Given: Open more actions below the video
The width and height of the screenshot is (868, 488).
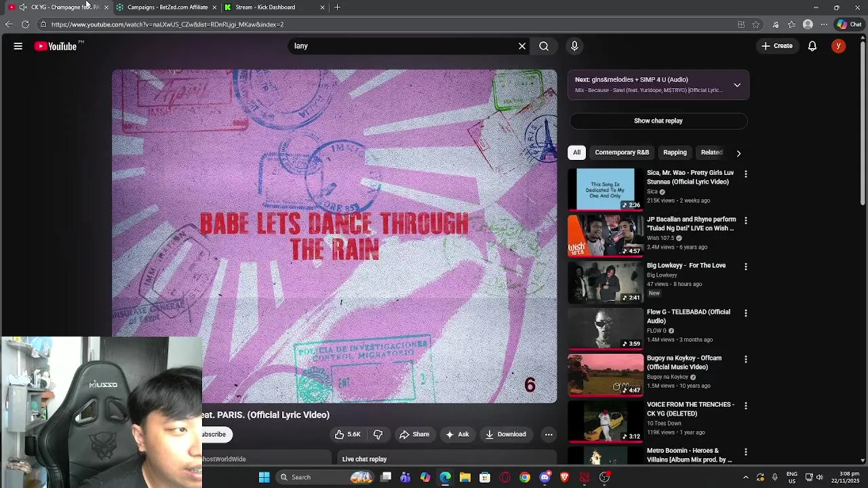Looking at the screenshot, I should [549, 434].
